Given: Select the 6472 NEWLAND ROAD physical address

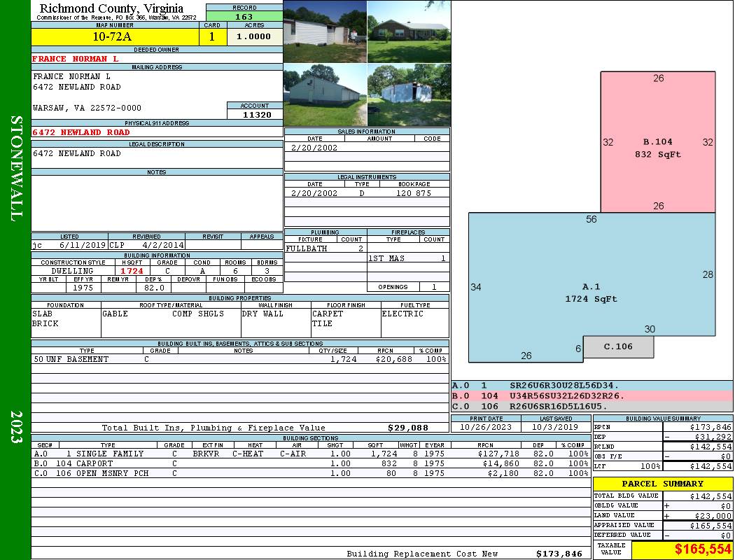Looking at the screenshot, I should [x=81, y=132].
